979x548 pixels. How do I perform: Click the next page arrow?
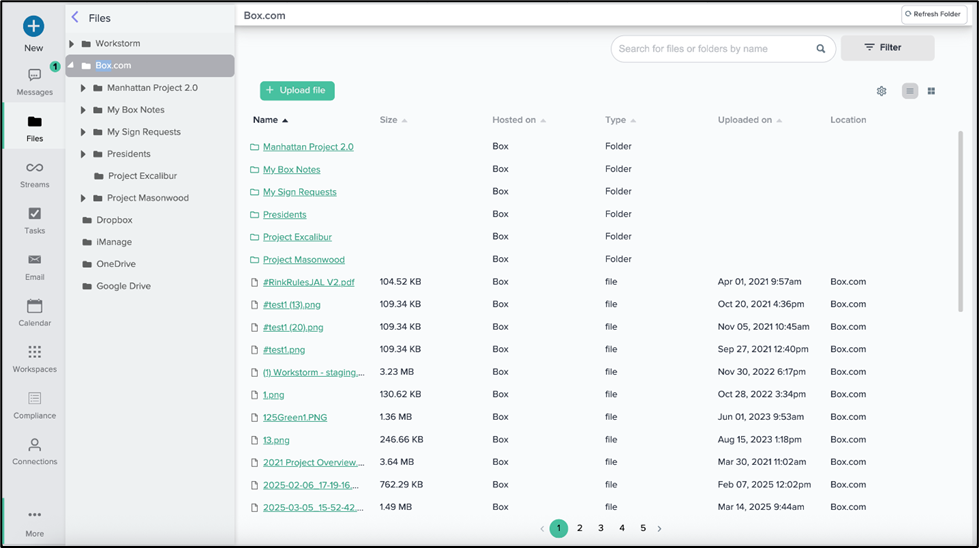659,529
